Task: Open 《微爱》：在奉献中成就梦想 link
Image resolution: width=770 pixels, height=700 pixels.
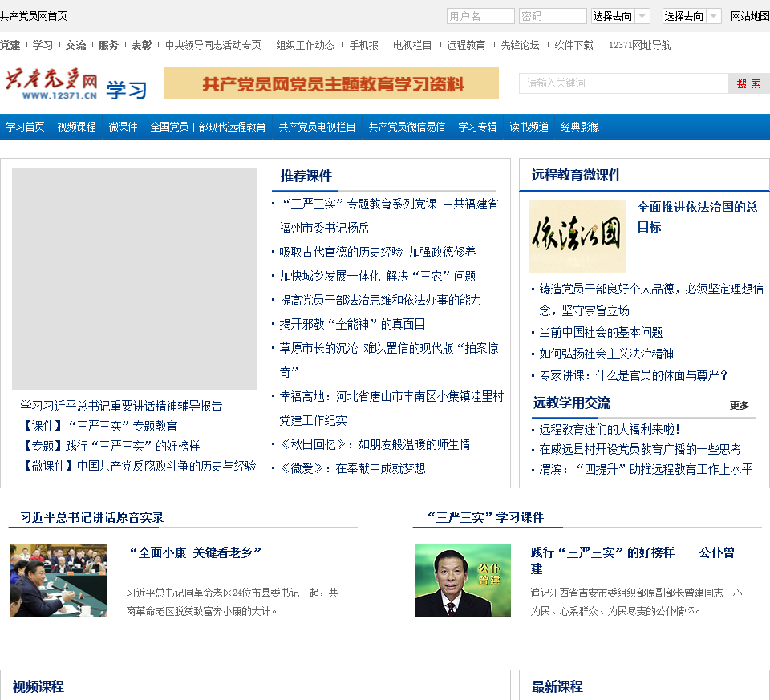Action: 352,469
